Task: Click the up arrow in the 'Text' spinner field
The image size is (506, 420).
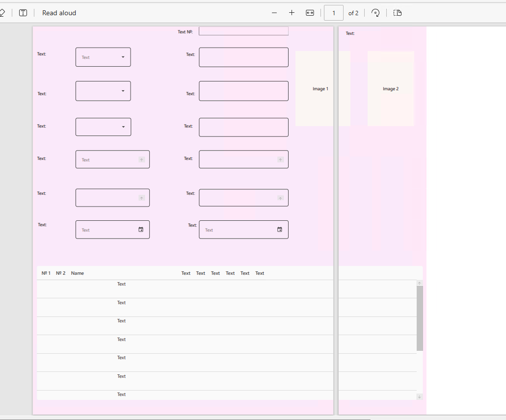Action: point(141,159)
